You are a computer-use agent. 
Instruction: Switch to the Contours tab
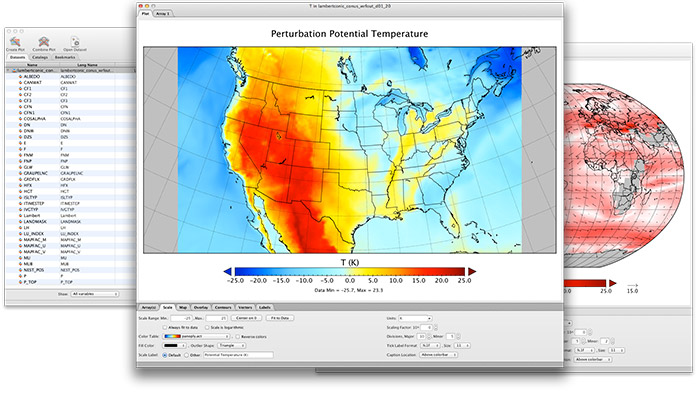(x=223, y=307)
